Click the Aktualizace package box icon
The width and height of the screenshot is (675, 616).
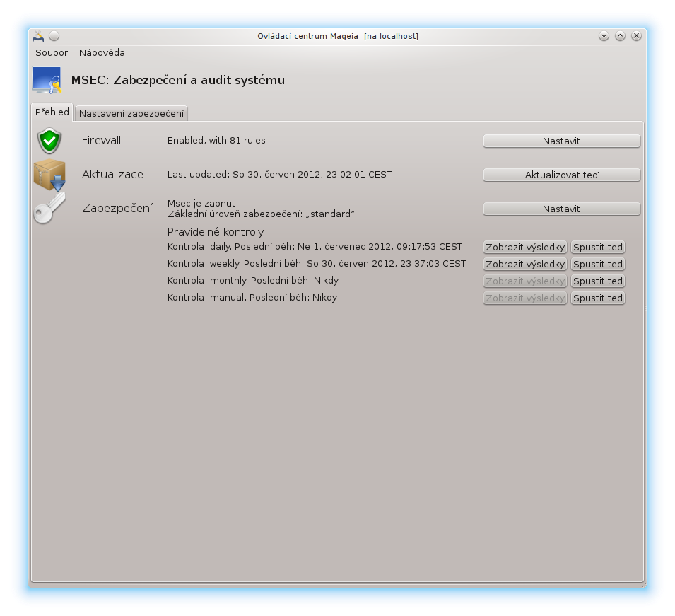(50, 175)
